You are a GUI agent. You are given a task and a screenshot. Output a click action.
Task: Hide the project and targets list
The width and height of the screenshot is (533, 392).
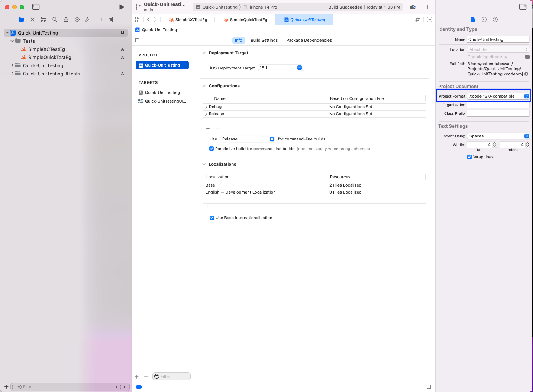pos(137,41)
